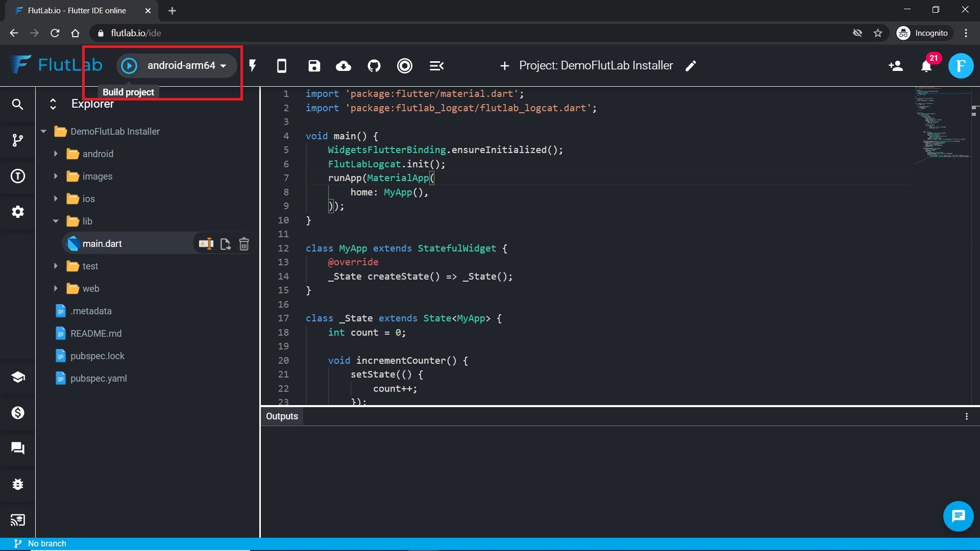980x551 pixels.
Task: Edit project name with pencil icon
Action: (x=691, y=66)
